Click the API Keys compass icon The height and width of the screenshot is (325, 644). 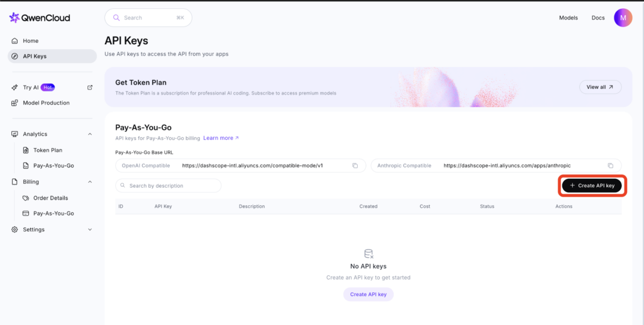15,56
